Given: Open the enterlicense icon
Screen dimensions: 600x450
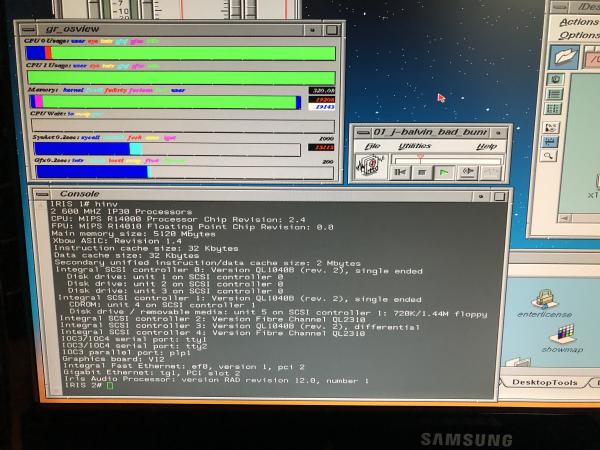Looking at the screenshot, I should [544, 303].
